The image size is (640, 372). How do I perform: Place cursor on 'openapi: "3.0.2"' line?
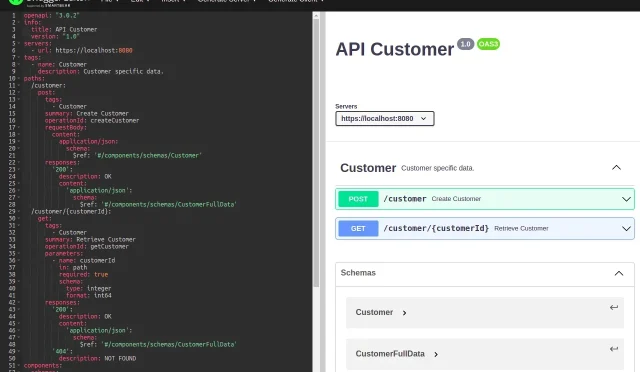[x=51, y=16]
